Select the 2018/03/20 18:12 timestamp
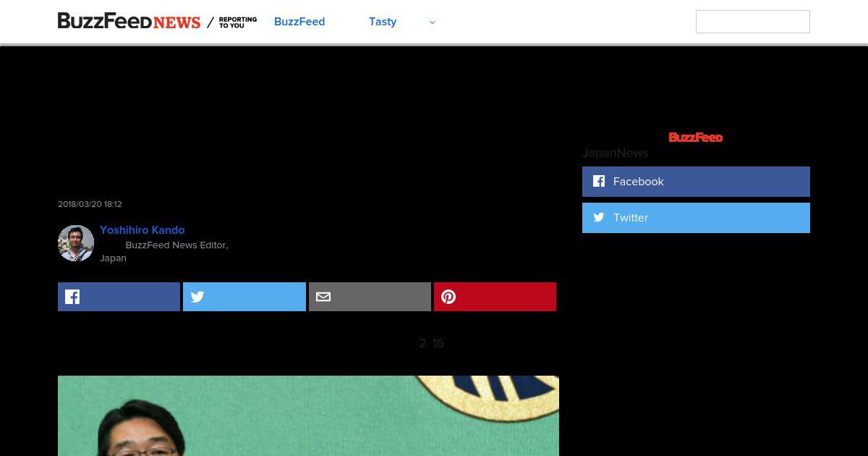 90,205
